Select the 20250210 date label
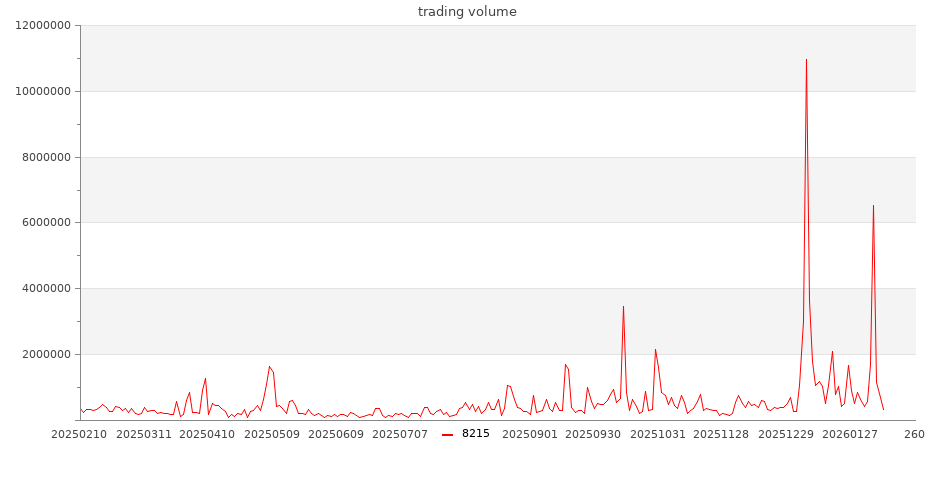This screenshot has width=935, height=500. click(x=51, y=434)
